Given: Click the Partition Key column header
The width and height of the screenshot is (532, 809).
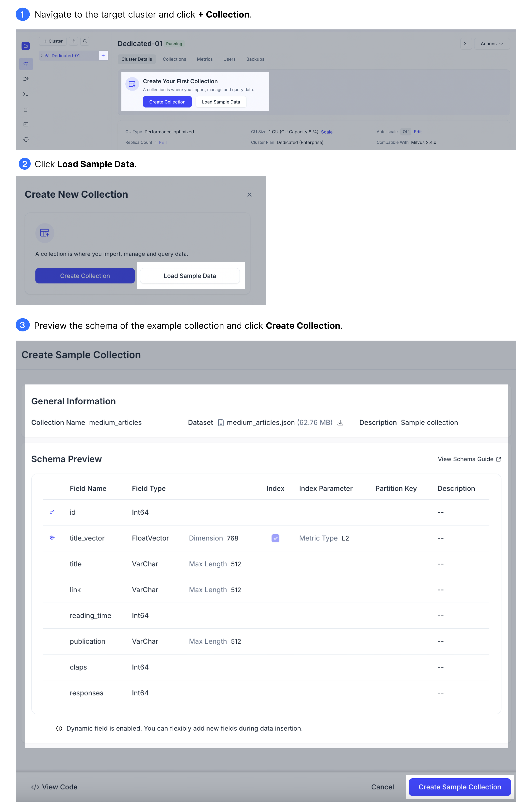Looking at the screenshot, I should (396, 488).
